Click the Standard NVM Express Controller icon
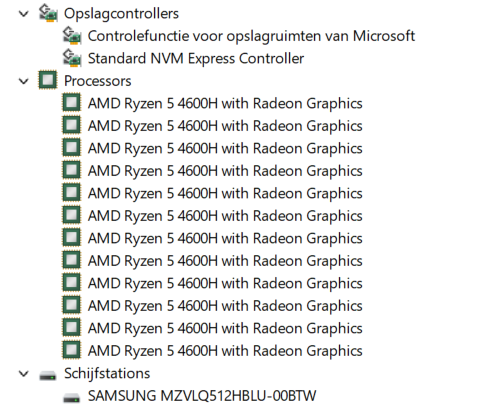Viewport: 482px width, 406px height. [x=72, y=58]
